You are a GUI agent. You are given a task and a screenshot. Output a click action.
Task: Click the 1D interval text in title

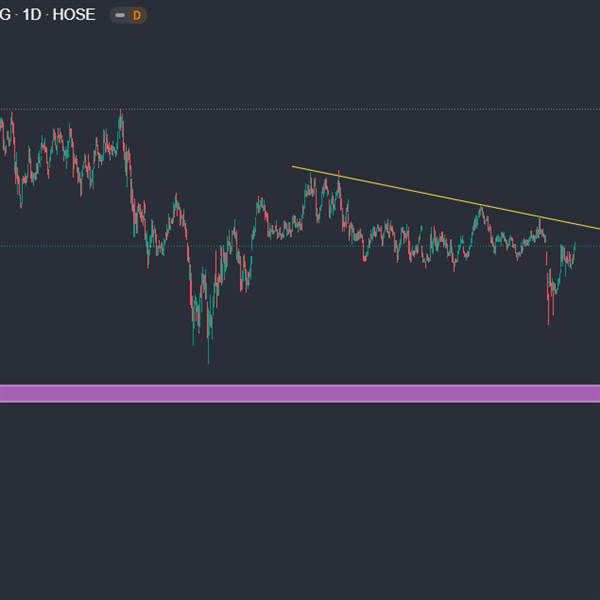32,15
